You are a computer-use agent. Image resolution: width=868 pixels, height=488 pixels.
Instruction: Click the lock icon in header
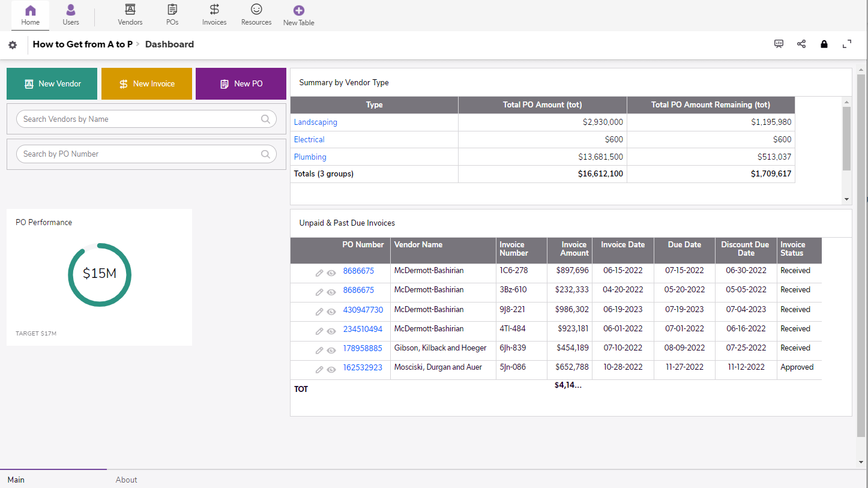(x=824, y=44)
